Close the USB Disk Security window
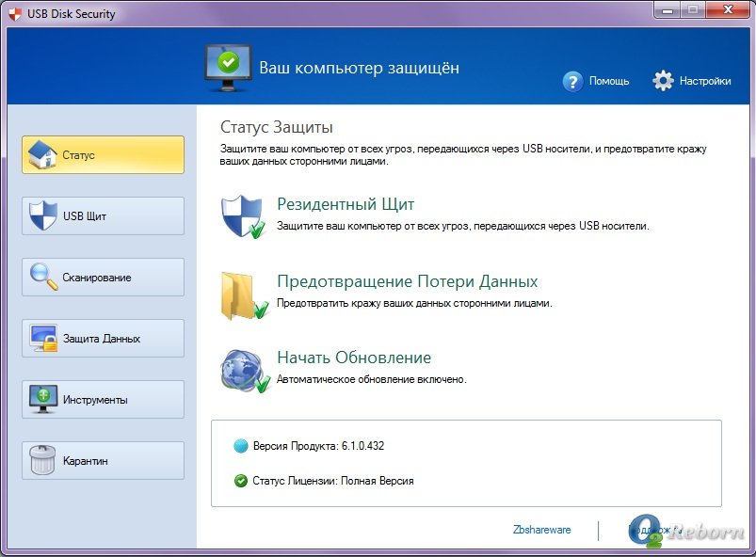 click(x=729, y=10)
